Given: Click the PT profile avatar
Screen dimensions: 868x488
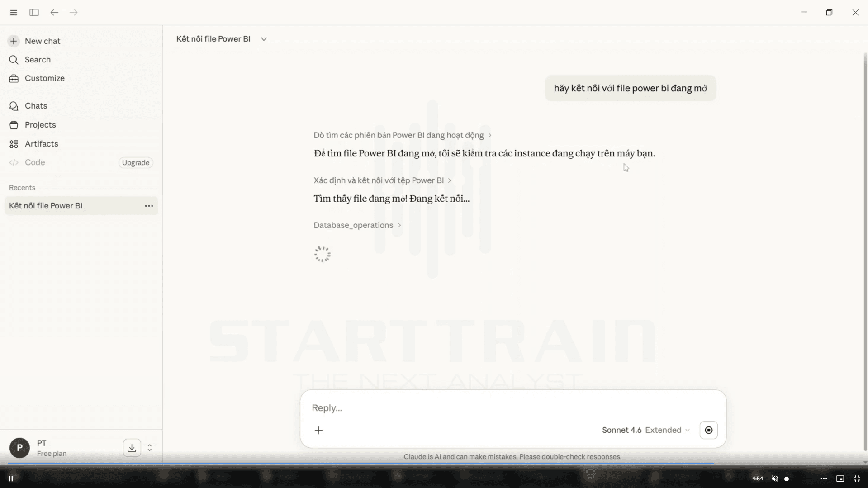Looking at the screenshot, I should point(19,448).
